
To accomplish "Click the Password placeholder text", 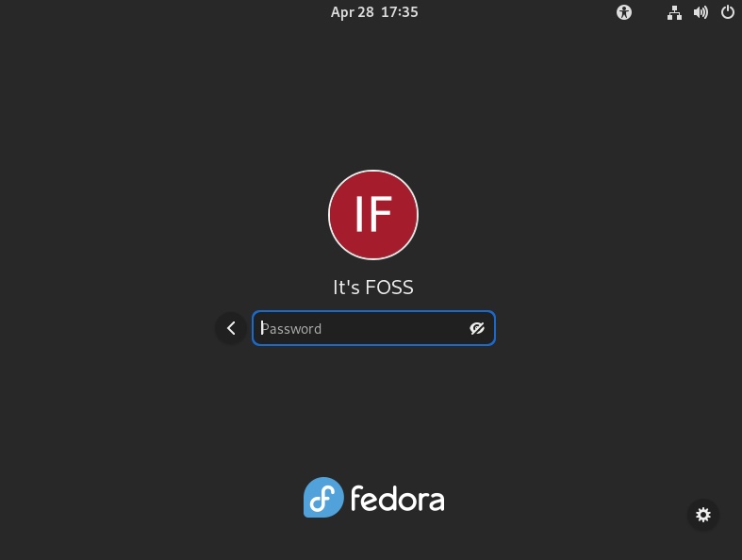I will coord(291,328).
